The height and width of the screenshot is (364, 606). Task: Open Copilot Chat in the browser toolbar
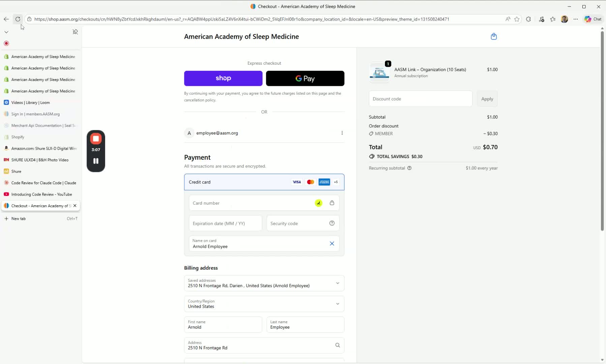[x=593, y=19]
